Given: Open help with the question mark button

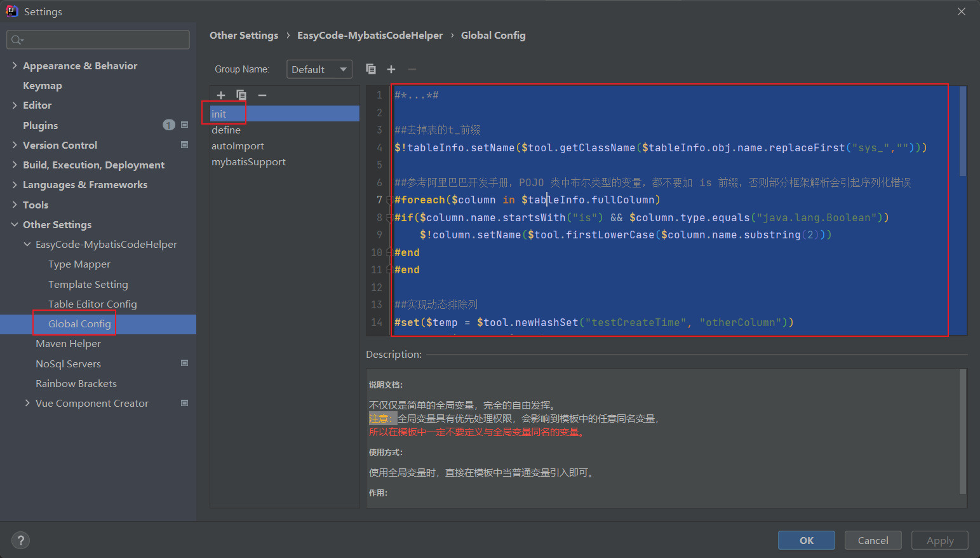Looking at the screenshot, I should coord(21,540).
